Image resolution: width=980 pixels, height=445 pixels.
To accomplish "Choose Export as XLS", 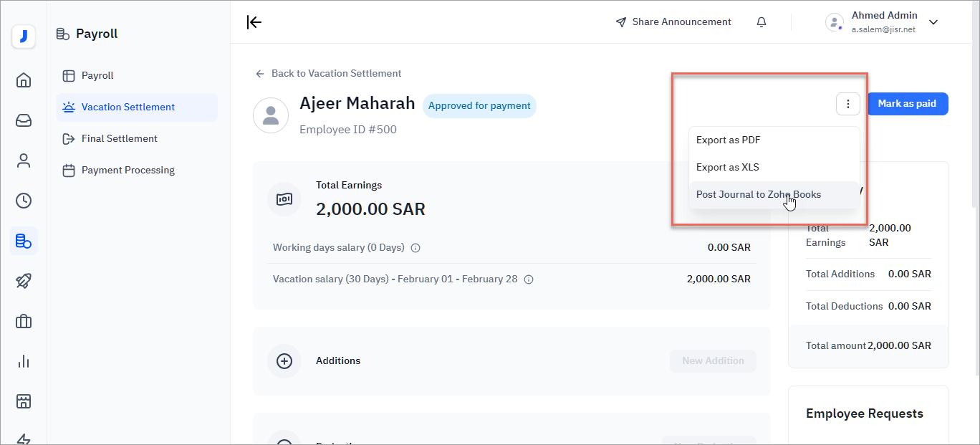I will tap(728, 167).
